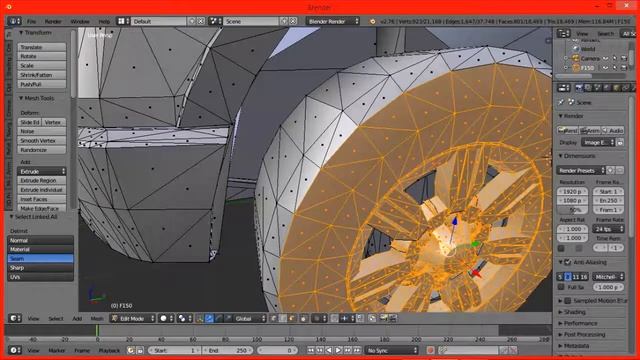The image size is (640, 360).
Task: Open the Render properties tab icon
Action: [579, 88]
